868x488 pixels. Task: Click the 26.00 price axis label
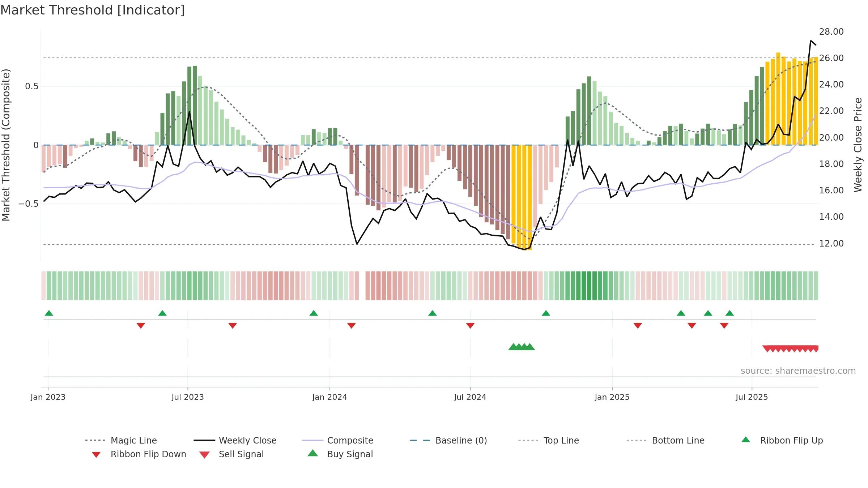click(x=831, y=58)
